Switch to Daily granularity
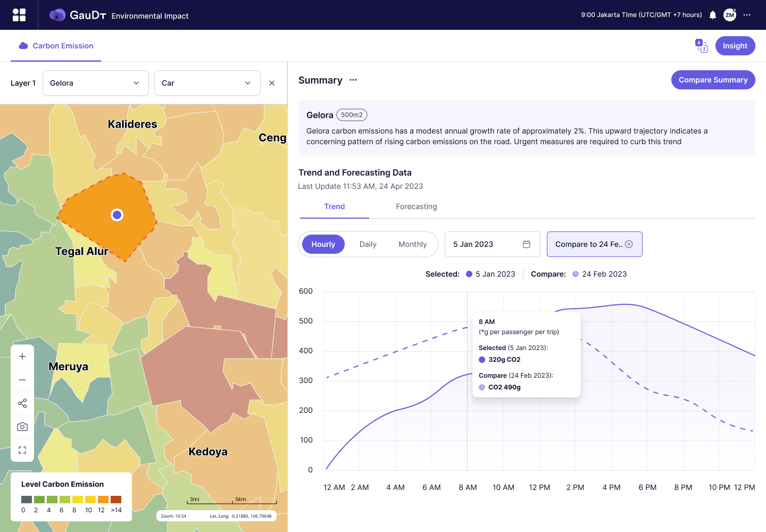This screenshot has height=532, width=766. [368, 244]
